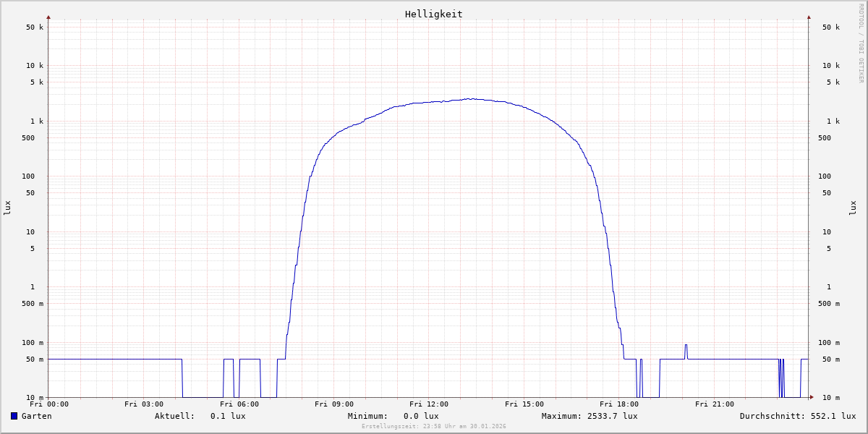Select the Aktuell 0.1 lux reading
The height and width of the screenshot is (434, 868).
pyautogui.click(x=200, y=416)
